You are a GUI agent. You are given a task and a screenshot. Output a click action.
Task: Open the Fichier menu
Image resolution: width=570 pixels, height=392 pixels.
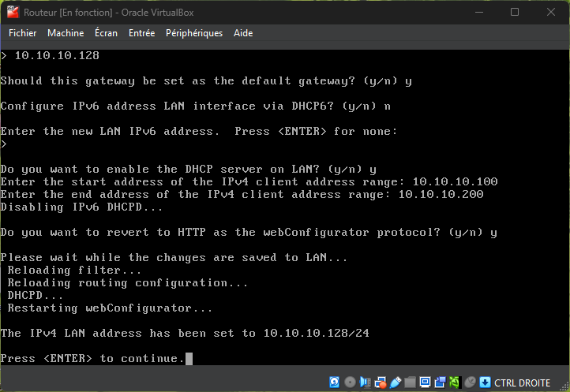23,33
